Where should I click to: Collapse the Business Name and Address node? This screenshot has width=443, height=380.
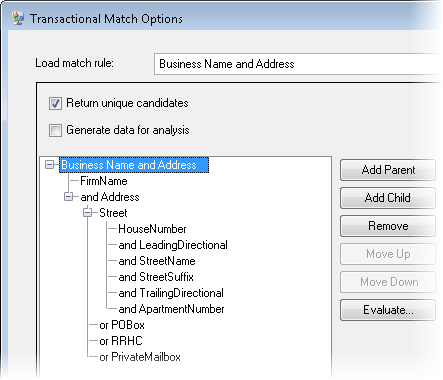[49, 165]
